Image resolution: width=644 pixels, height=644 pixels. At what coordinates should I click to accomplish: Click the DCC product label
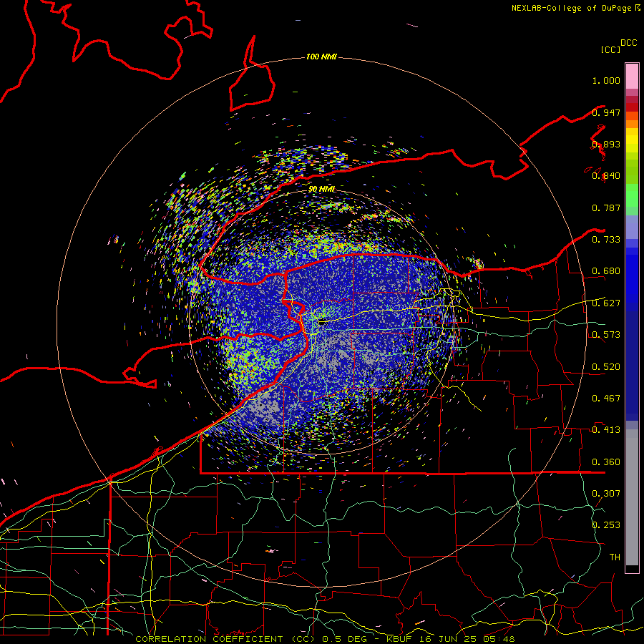point(628,43)
